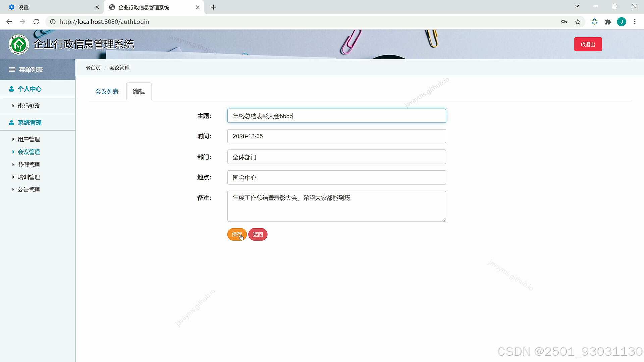Click the 系统管理 user icon
Viewport: 644px width, 362px height.
pyautogui.click(x=11, y=123)
